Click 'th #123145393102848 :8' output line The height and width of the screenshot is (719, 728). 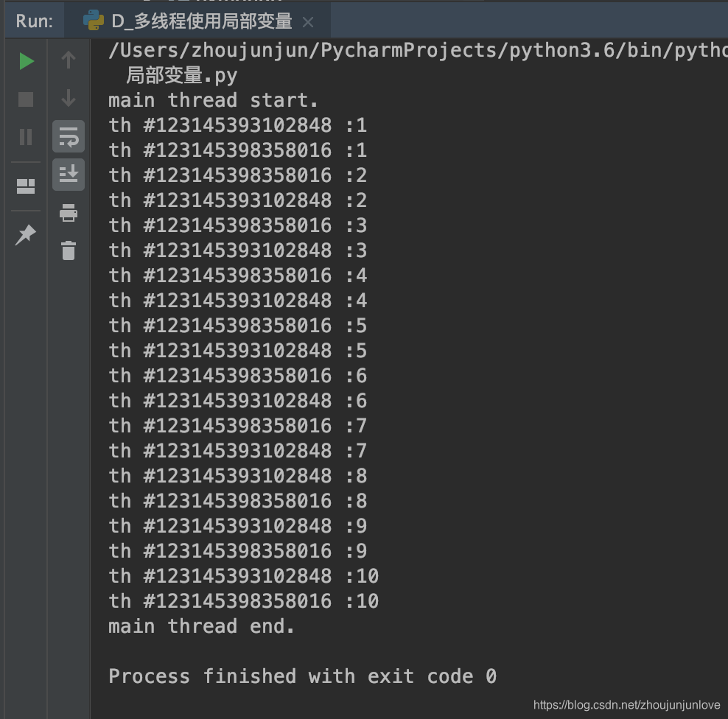[x=238, y=476]
